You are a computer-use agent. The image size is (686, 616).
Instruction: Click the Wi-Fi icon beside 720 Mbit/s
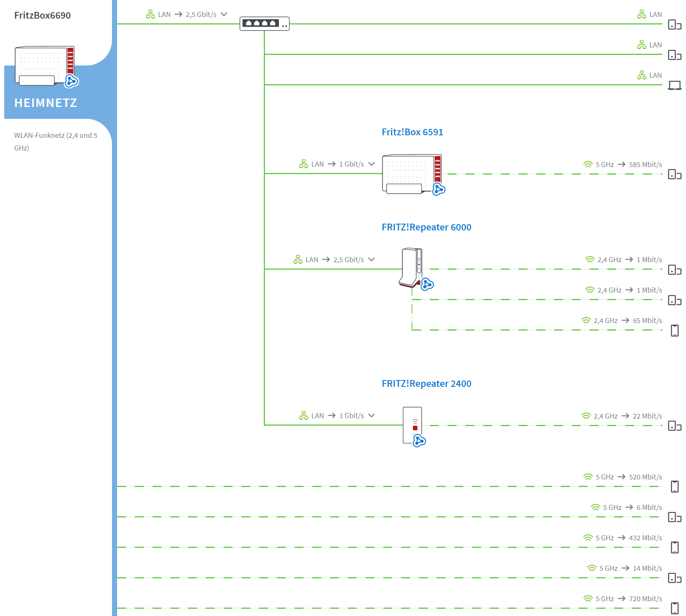588,599
